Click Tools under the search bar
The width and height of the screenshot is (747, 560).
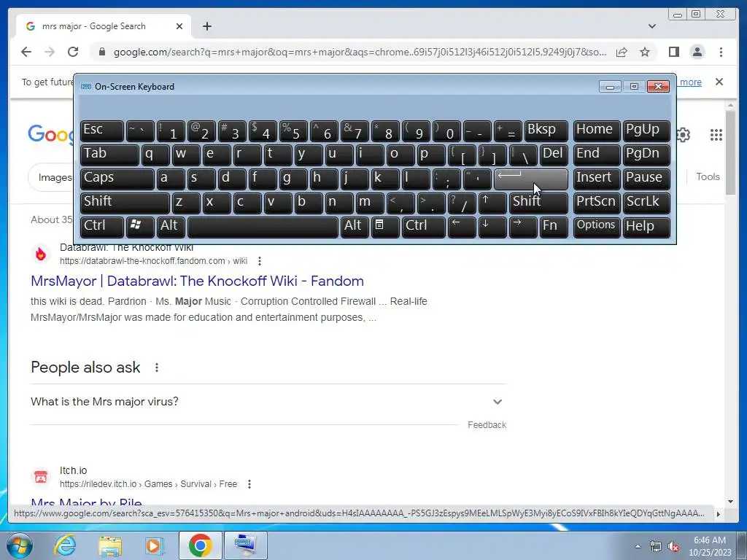pyautogui.click(x=708, y=176)
